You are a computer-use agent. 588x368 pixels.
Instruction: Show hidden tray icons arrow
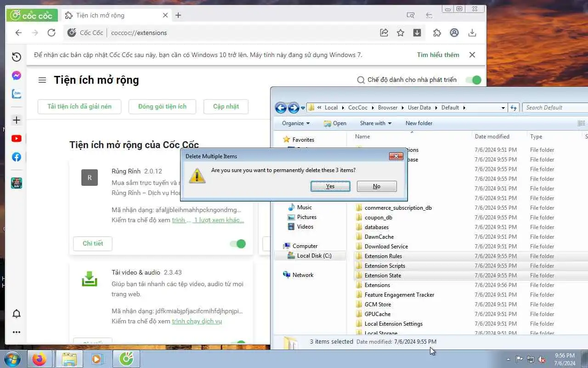pos(508,359)
